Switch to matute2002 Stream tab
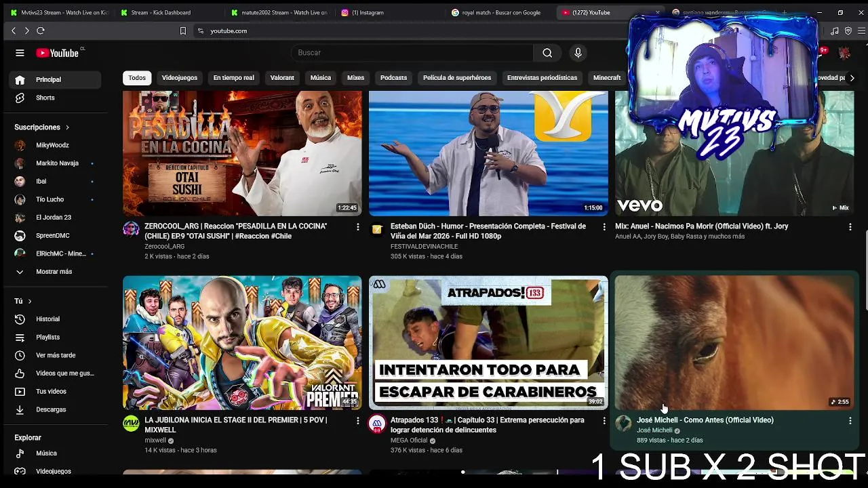Viewport: 868px width, 488px height. pos(278,12)
